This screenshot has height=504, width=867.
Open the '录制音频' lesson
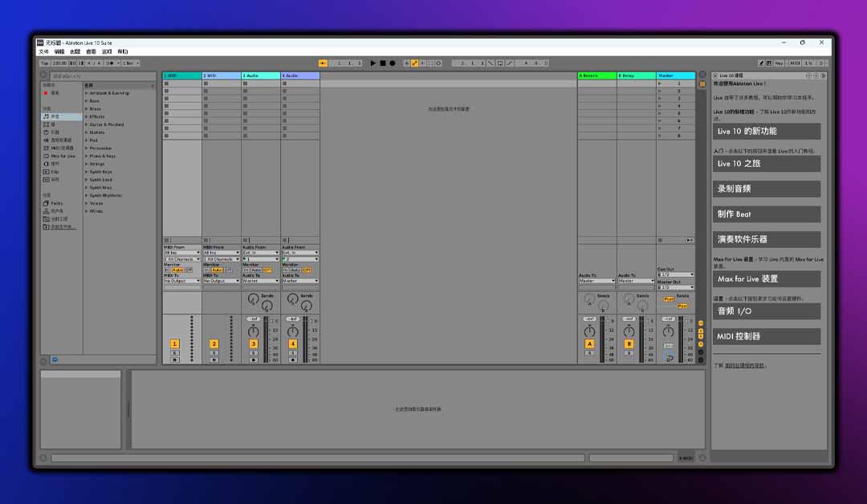pos(767,189)
